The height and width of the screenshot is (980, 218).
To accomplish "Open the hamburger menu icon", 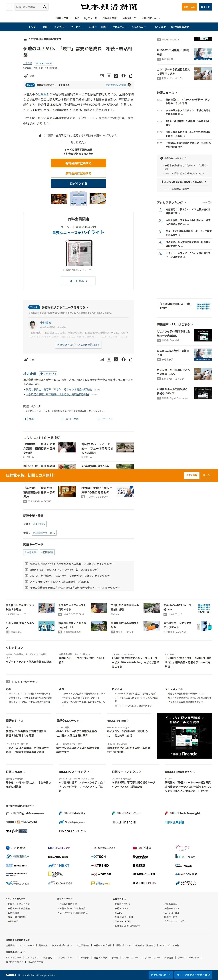I will (9, 7).
